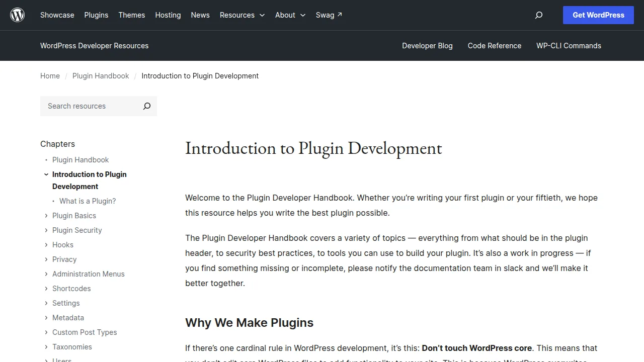Open the Administration Menus chapter link
This screenshot has width=644, height=362.
(89, 274)
